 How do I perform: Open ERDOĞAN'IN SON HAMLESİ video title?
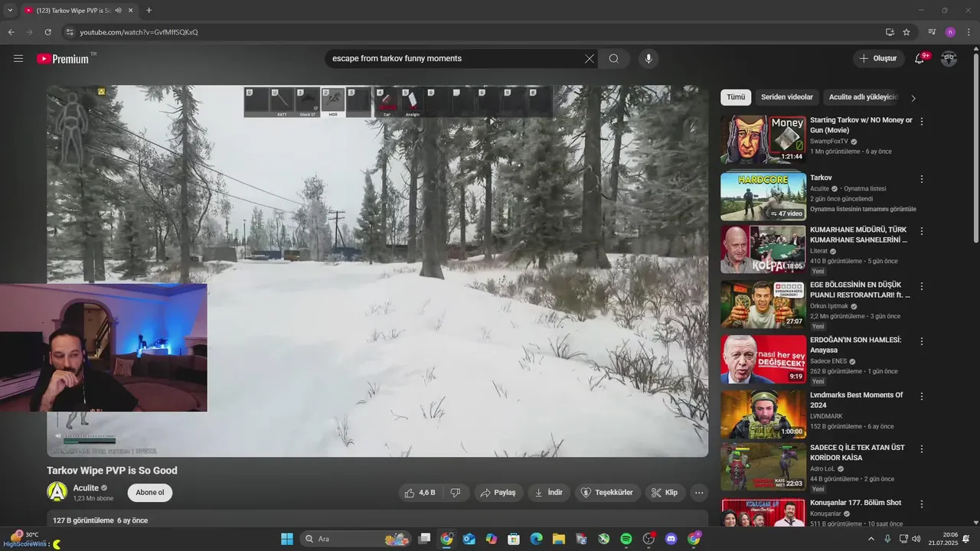856,345
